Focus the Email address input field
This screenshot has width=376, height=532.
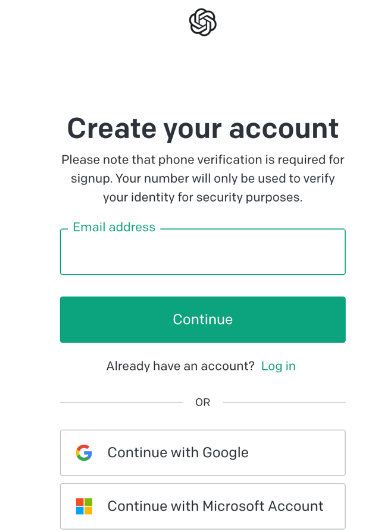(203, 252)
